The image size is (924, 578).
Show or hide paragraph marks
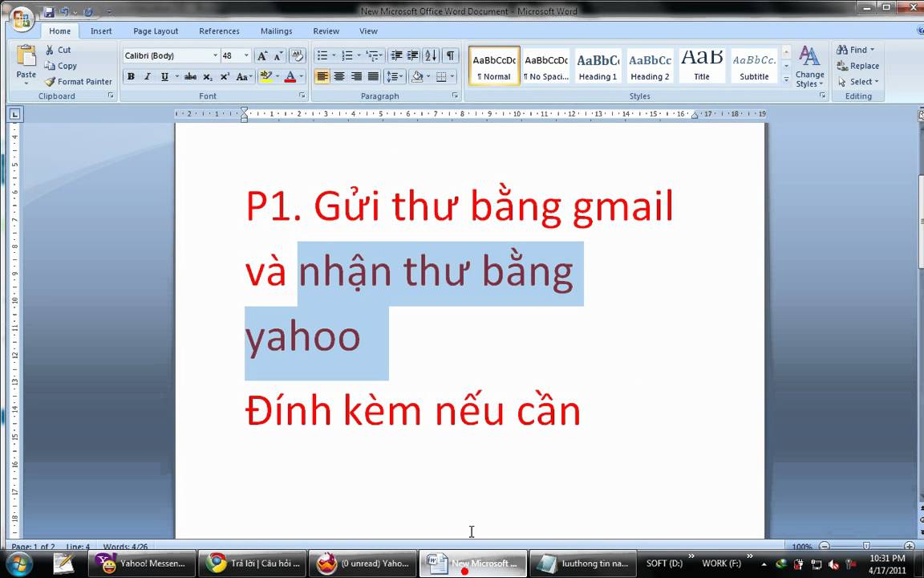(450, 55)
